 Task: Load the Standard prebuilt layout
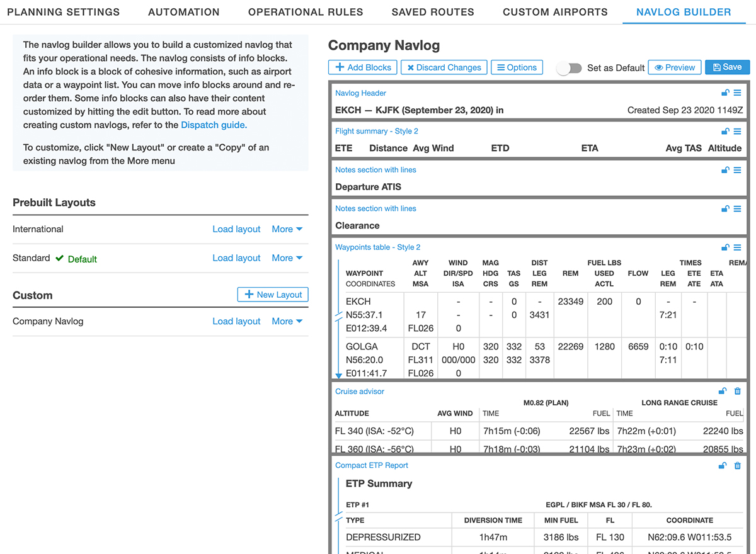236,258
